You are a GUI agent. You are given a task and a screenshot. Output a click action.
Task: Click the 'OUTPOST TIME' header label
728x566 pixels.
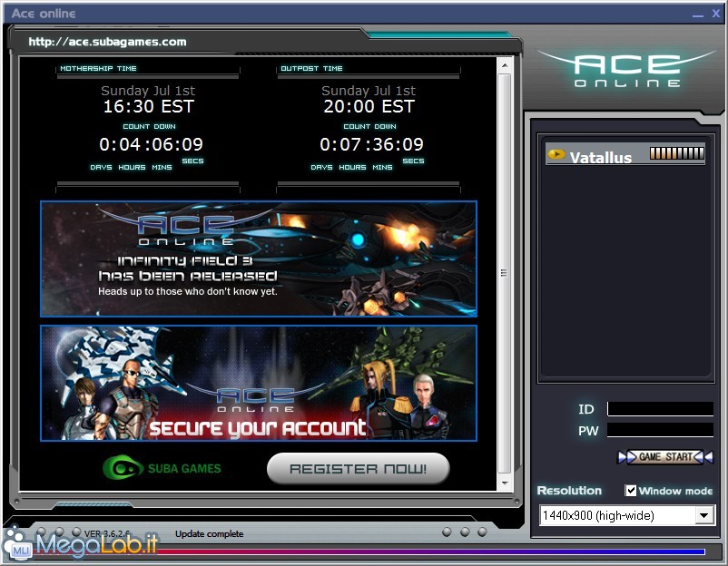311,68
